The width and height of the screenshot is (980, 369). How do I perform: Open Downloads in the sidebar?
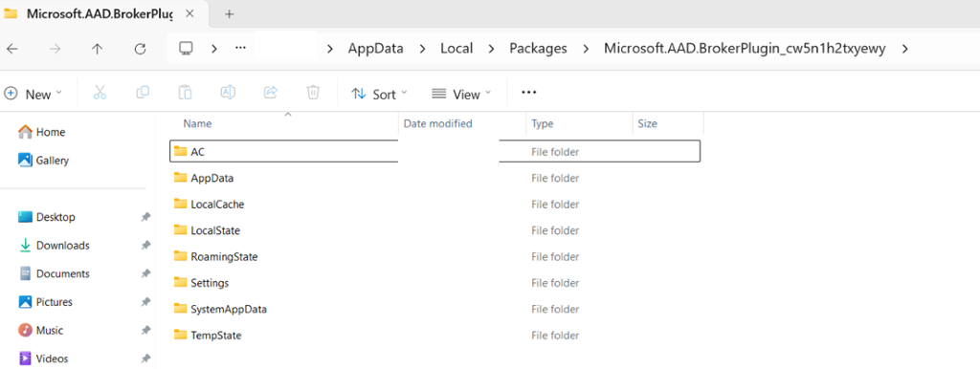[54, 245]
